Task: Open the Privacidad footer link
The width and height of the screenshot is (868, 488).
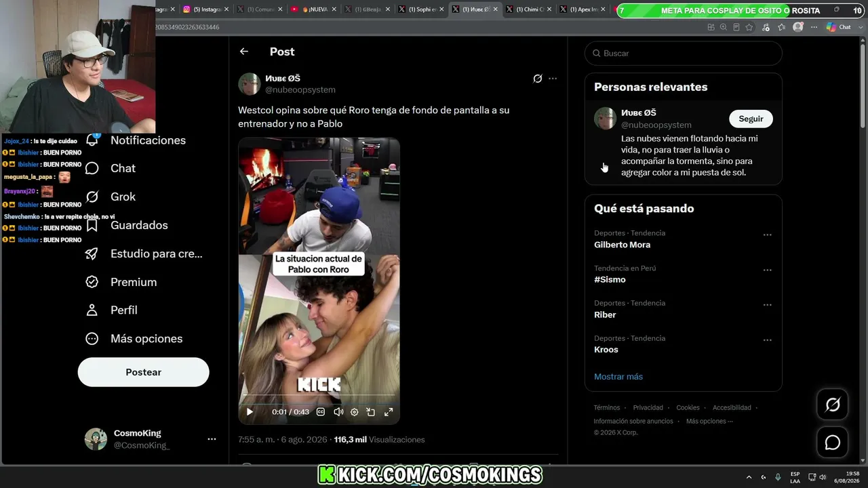Action: 648,408
